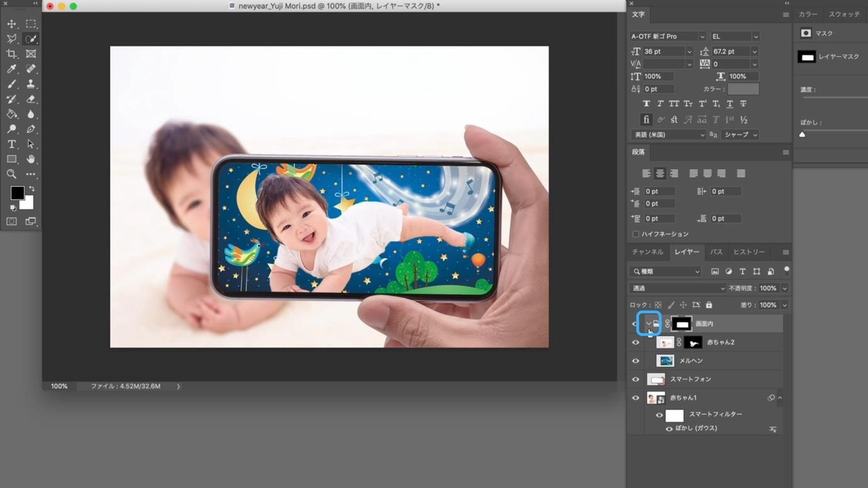Select the Brush tool
The height and width of the screenshot is (488, 868).
coord(12,84)
